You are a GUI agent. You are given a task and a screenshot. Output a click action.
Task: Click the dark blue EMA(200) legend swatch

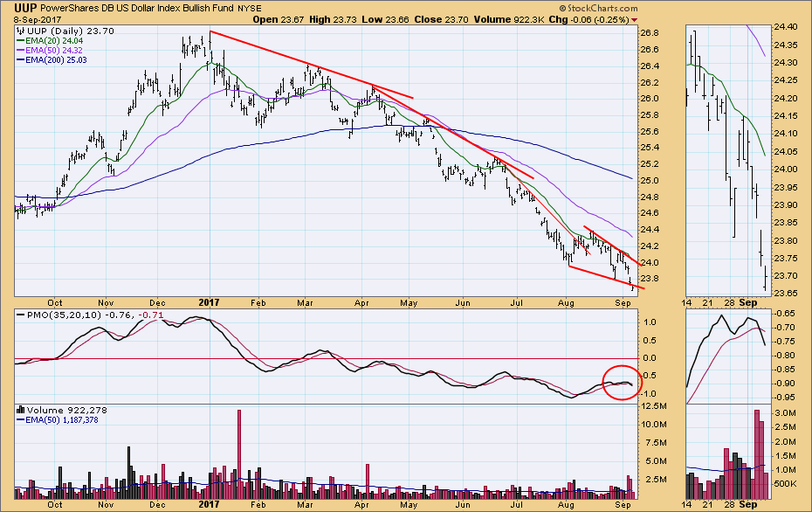tap(21, 60)
